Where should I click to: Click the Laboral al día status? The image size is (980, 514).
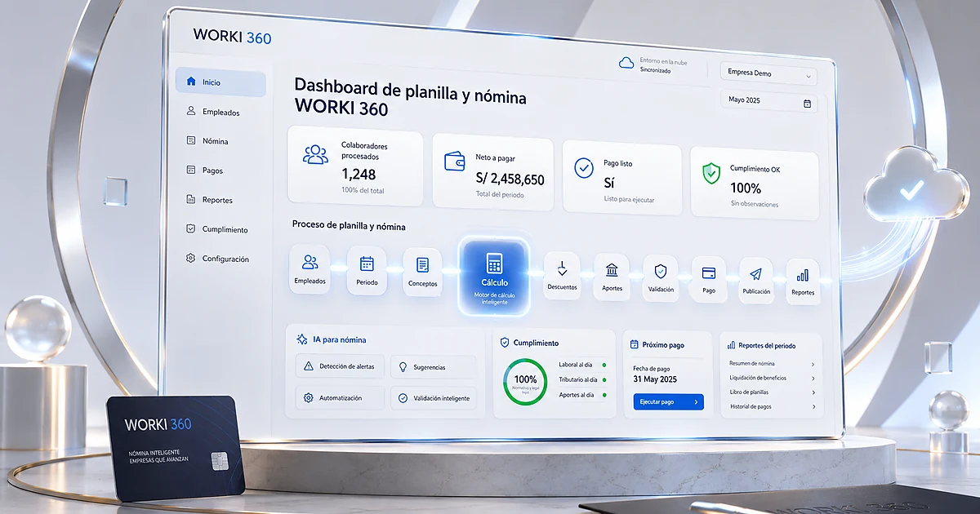[582, 365]
